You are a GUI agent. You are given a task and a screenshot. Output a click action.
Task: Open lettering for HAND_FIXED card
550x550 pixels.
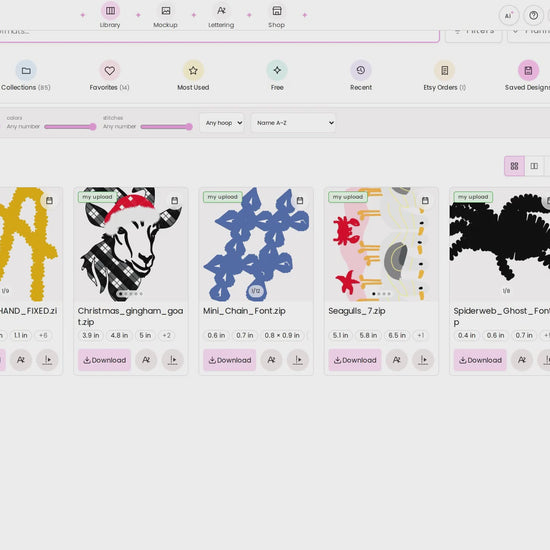coord(21,360)
